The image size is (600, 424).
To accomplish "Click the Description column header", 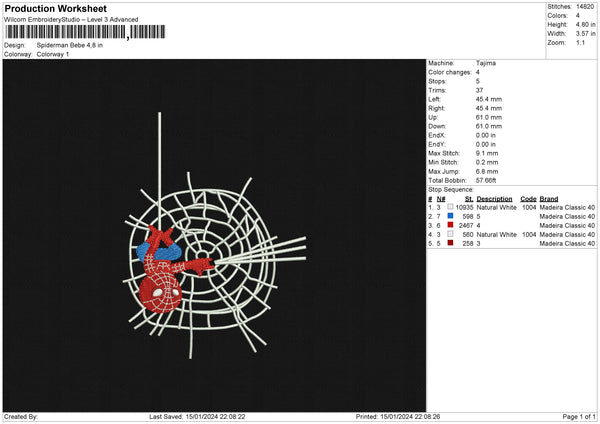I will pyautogui.click(x=494, y=199).
